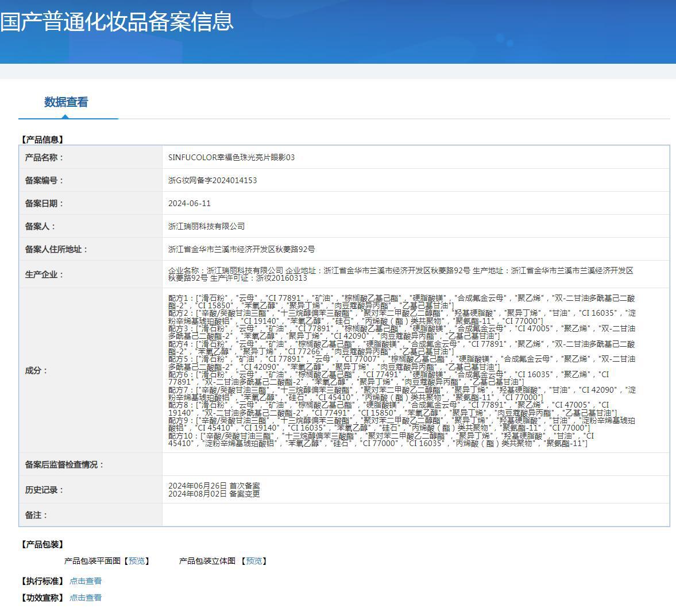Click the 备案日期 row label

[44, 203]
